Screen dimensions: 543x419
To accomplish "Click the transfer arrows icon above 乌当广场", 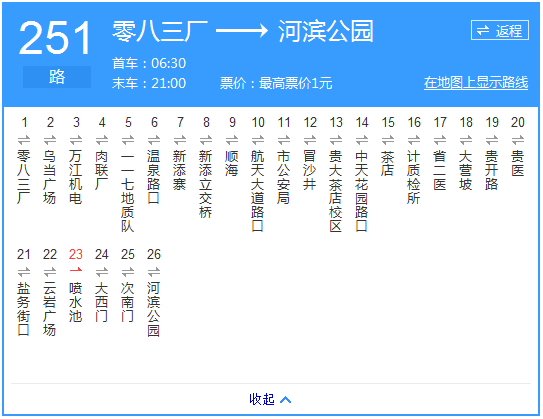I will 50,140.
